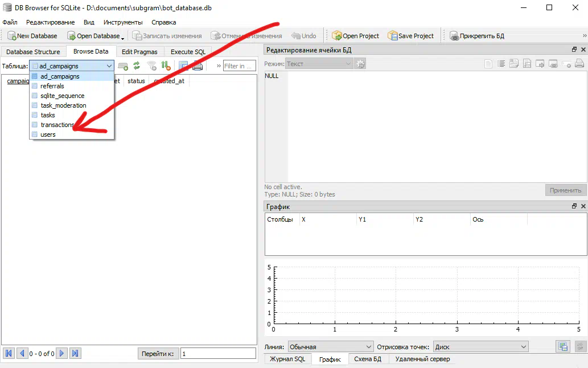This screenshot has height=368, width=588.
Task: Switch to the Database Structure tab
Action: pyautogui.click(x=33, y=52)
